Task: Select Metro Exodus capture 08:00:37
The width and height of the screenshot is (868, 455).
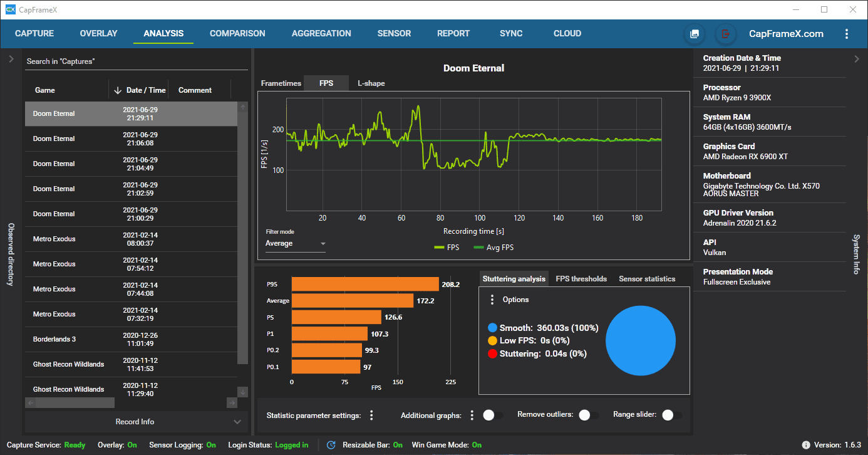Action: tap(132, 239)
